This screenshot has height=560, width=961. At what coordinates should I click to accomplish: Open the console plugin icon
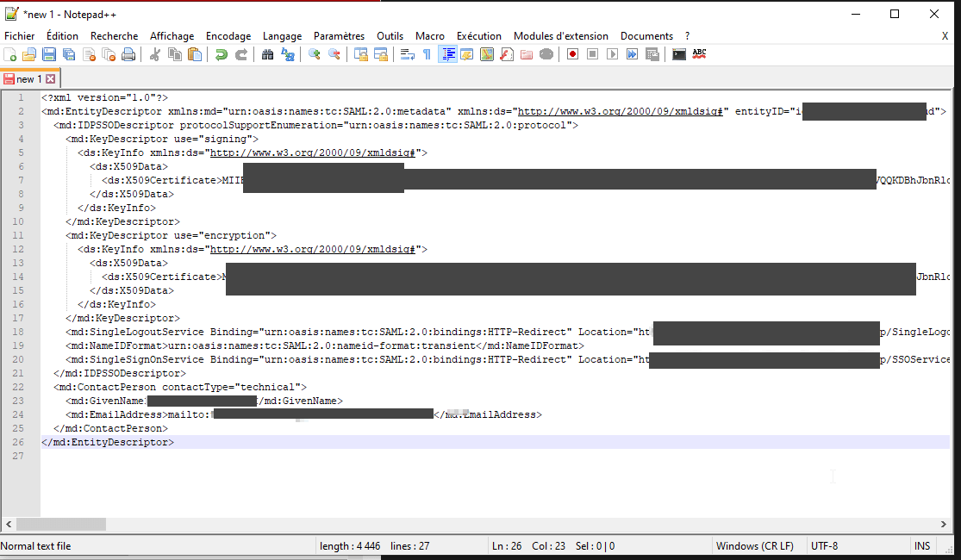tap(679, 54)
